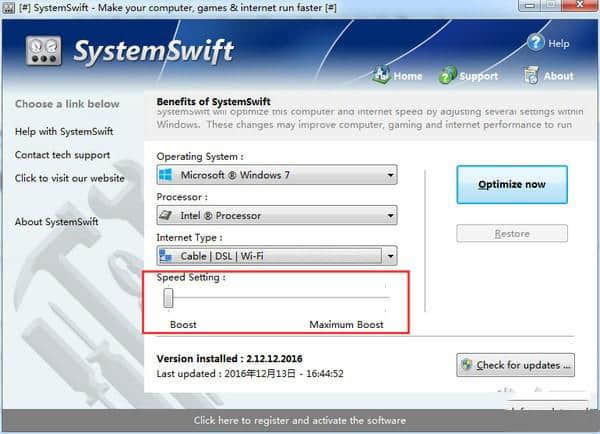Click the Benefits of SystemSwift heading
Image resolution: width=600 pixels, height=434 pixels.
214,102
